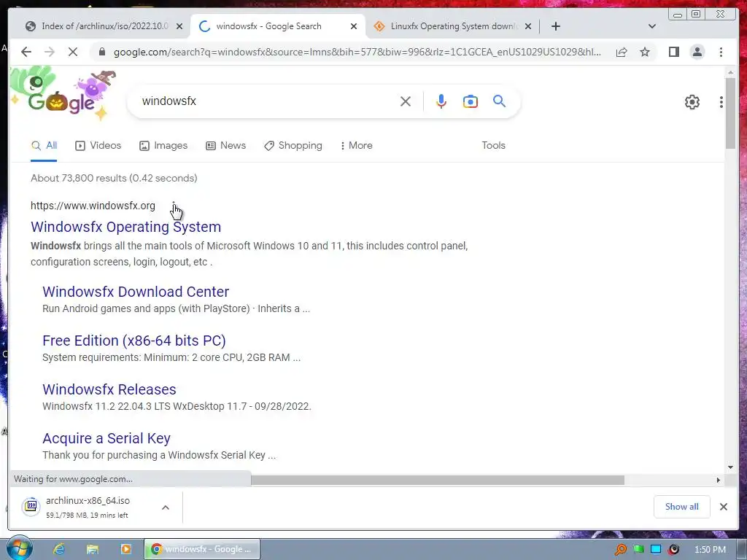The height and width of the screenshot is (560, 747).
Task: Click the greyed forward navigation arrow
Action: click(50, 52)
